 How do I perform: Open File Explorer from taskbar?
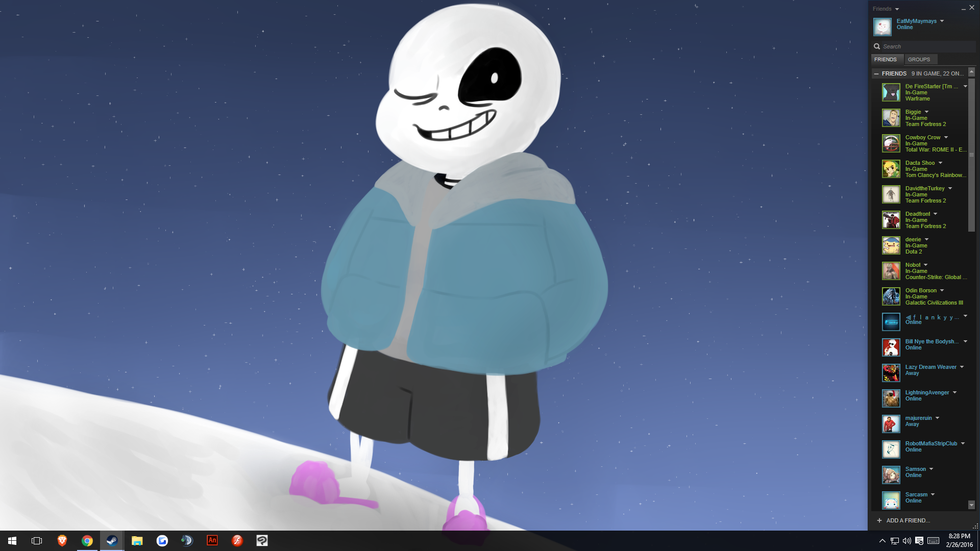pyautogui.click(x=137, y=541)
